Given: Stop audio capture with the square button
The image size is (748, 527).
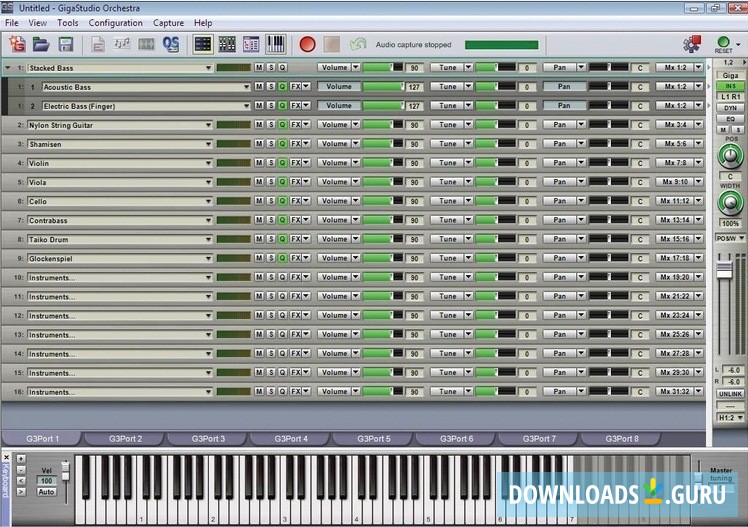Looking at the screenshot, I should (x=332, y=44).
